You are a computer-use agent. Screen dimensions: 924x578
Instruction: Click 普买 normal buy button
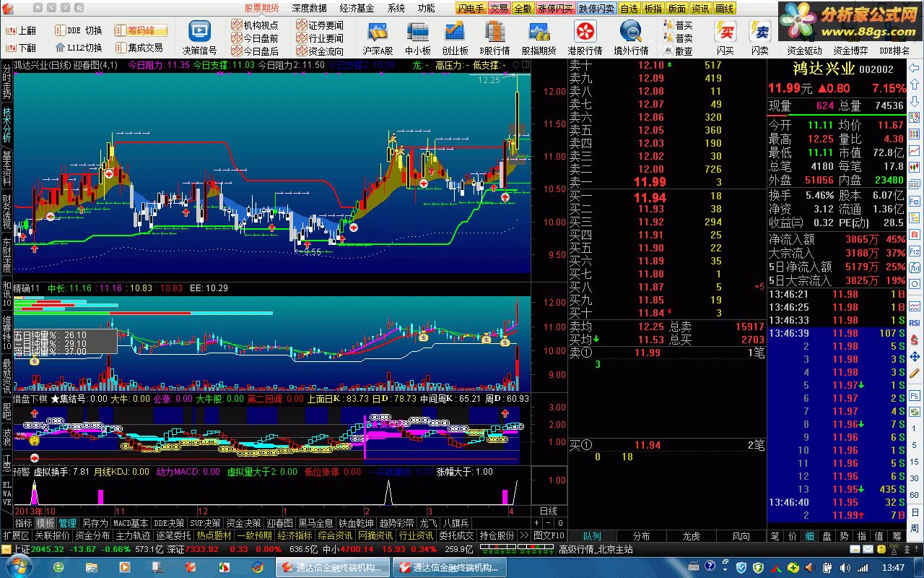coord(679,25)
